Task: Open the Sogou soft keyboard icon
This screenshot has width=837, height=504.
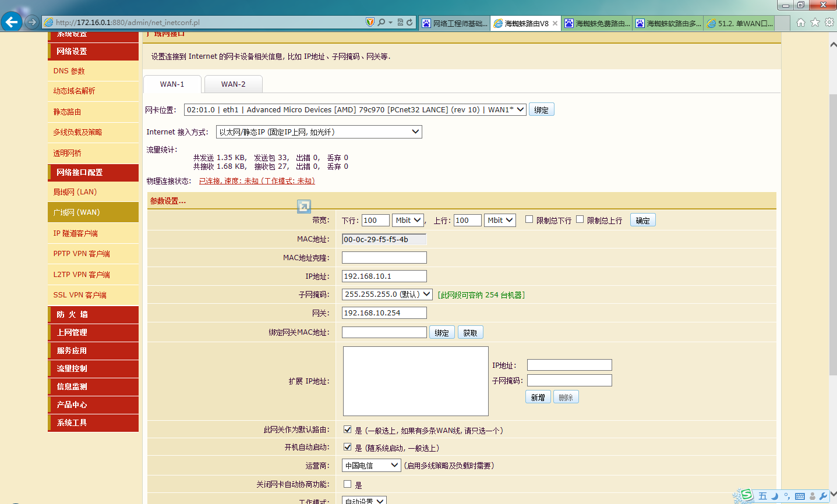Action: pos(800,495)
